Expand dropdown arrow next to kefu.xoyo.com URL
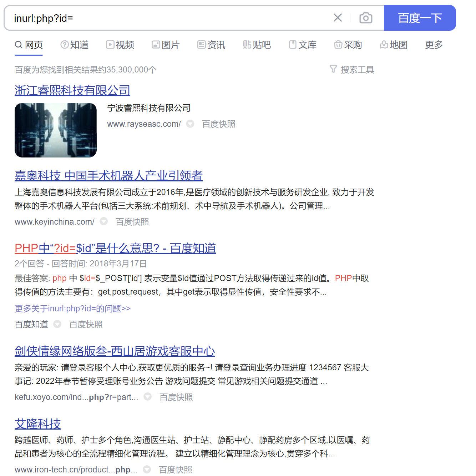The image size is (476, 476). point(148,397)
